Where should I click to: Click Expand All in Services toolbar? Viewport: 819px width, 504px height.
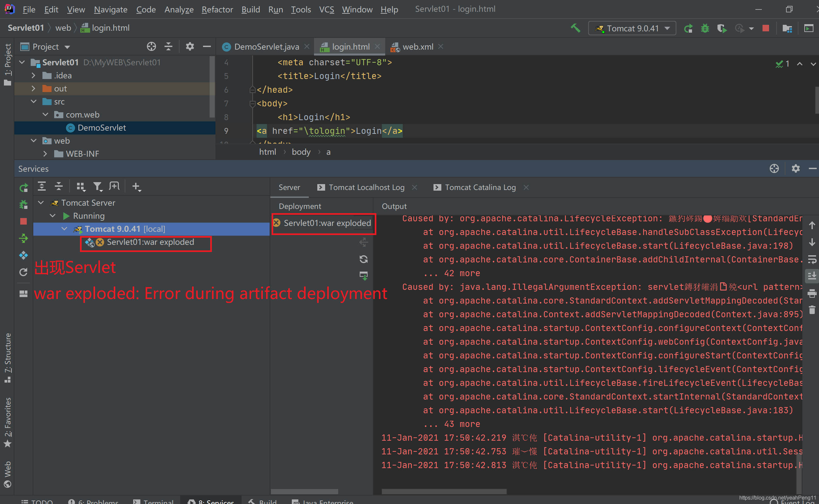click(x=42, y=186)
